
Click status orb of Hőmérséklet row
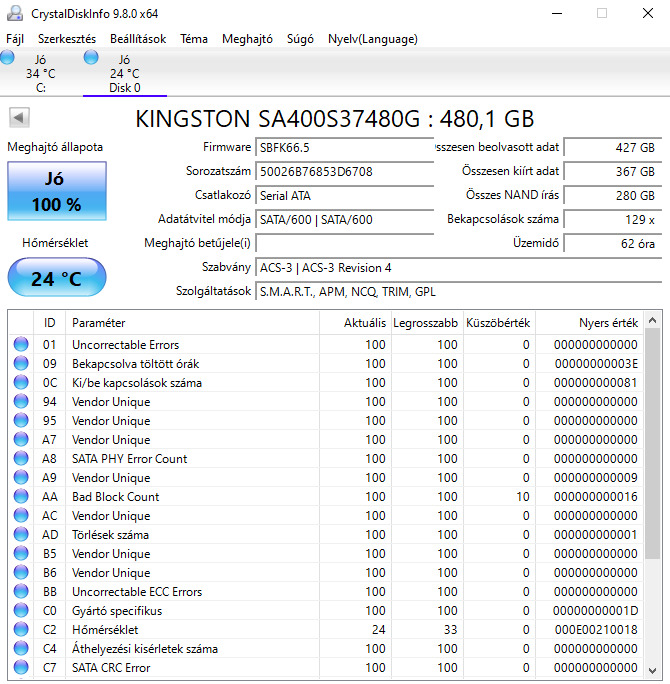click(x=21, y=629)
